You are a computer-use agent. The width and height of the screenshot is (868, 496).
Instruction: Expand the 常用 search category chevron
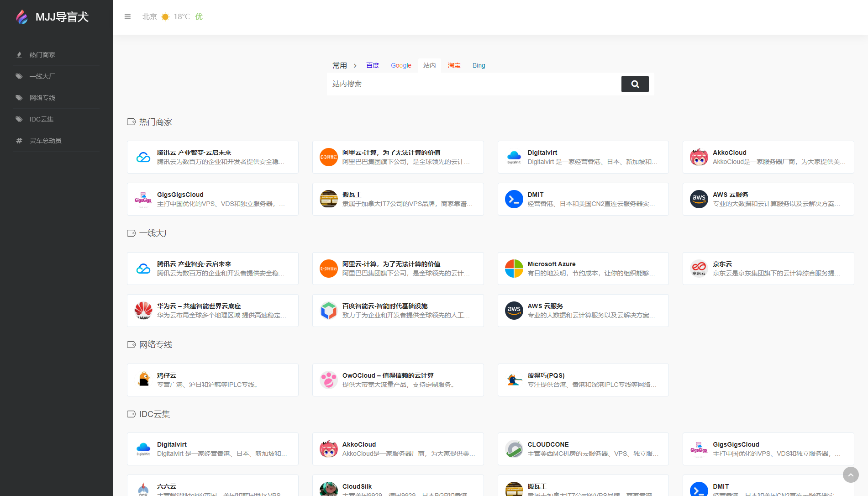[355, 66]
